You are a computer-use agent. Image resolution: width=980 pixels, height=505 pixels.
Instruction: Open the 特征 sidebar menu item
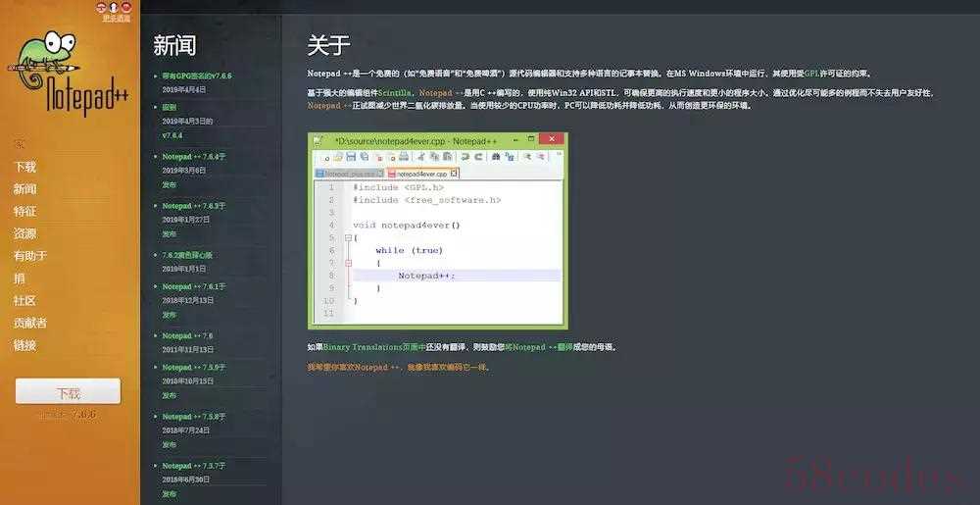25,211
